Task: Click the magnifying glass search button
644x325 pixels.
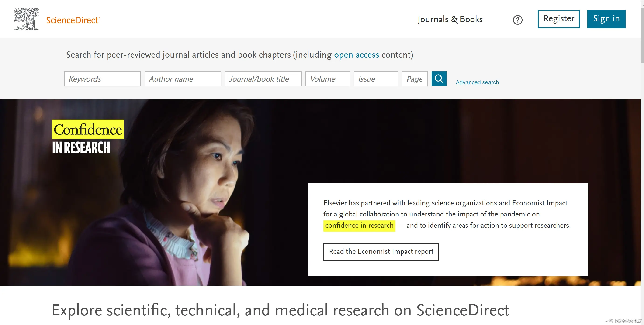Action: pyautogui.click(x=439, y=79)
